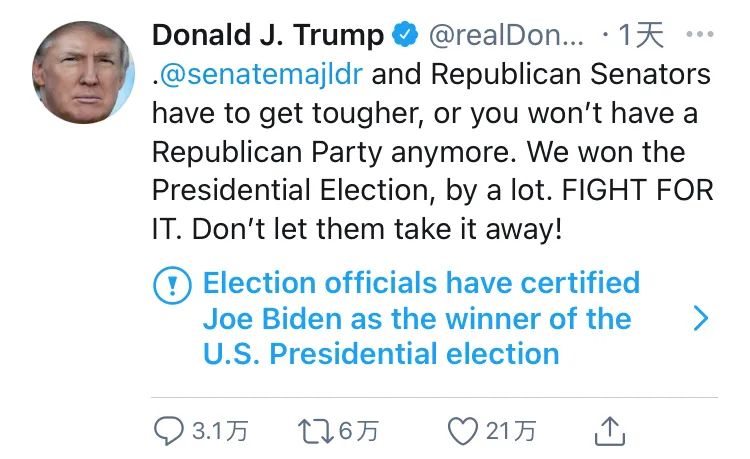Screen dimensions: 750x459
Task: Like the tweet with the heart icon
Action: pos(461,431)
